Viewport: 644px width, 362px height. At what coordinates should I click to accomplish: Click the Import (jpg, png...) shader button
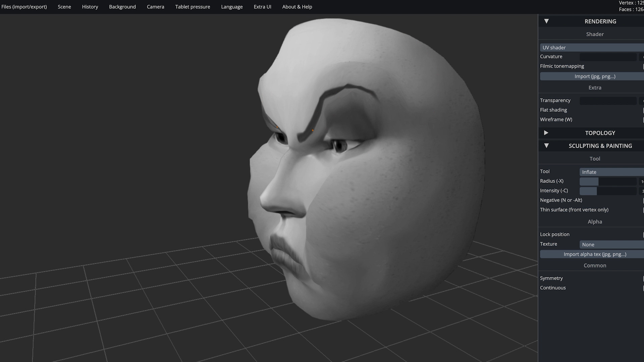tap(595, 76)
